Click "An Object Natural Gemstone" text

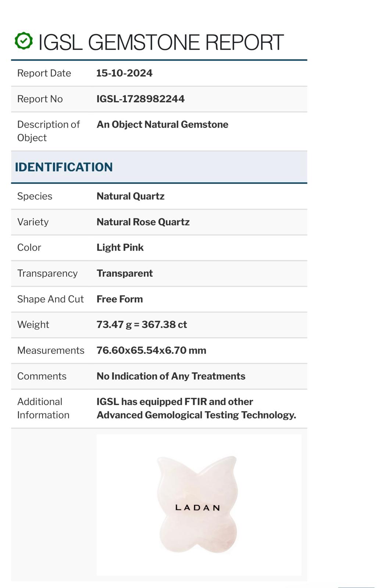(x=162, y=125)
